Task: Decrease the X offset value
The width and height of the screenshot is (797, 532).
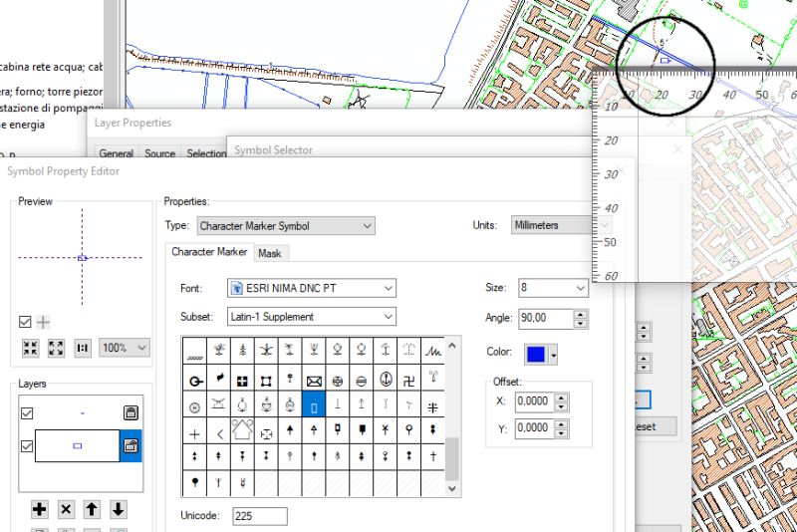Action: pos(561,406)
